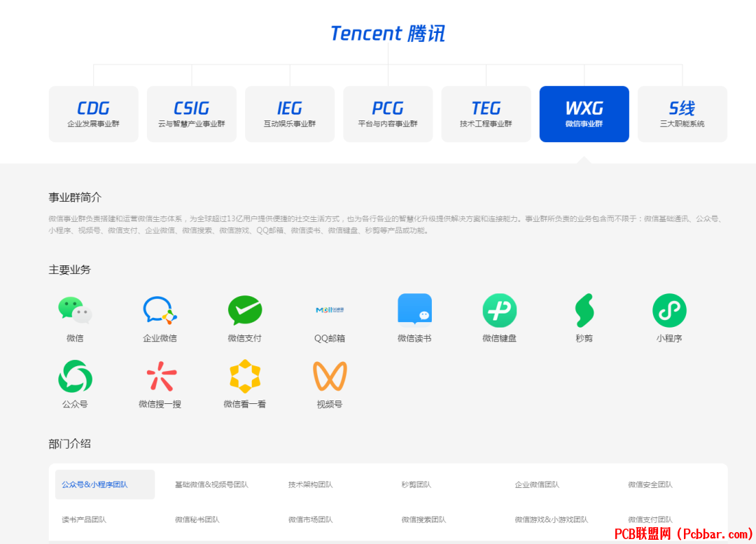The height and width of the screenshot is (544, 756).
Task: Open the S线 三大职能系统 tab
Action: click(682, 114)
